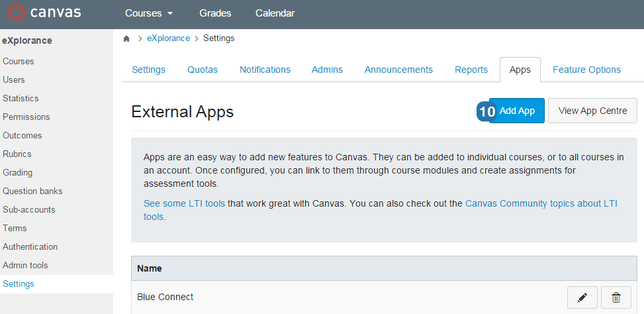Image resolution: width=644 pixels, height=314 pixels.
Task: Switch to the Settings tab
Action: pos(149,70)
